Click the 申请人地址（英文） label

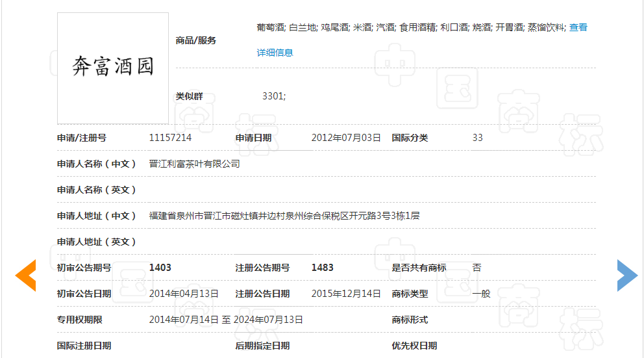pyautogui.click(x=96, y=242)
